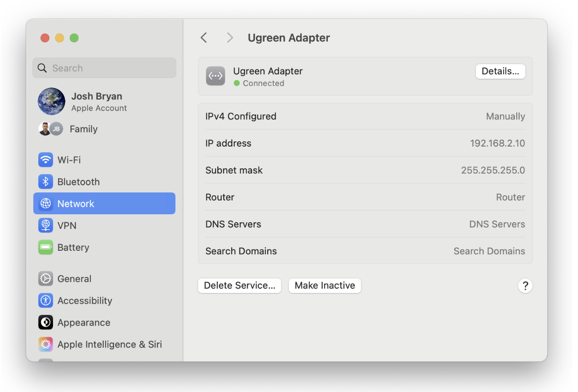578x392 pixels.
Task: Click the Make Inactive button
Action: pos(325,286)
